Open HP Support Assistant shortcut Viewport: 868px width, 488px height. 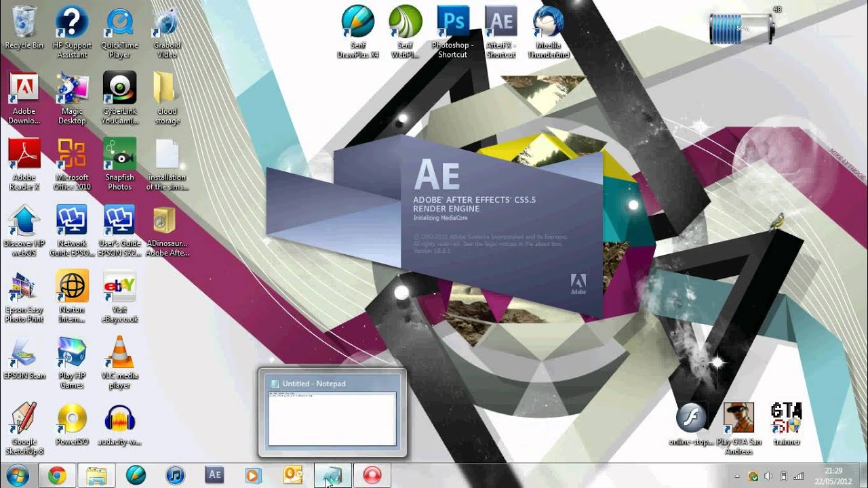pos(72,32)
